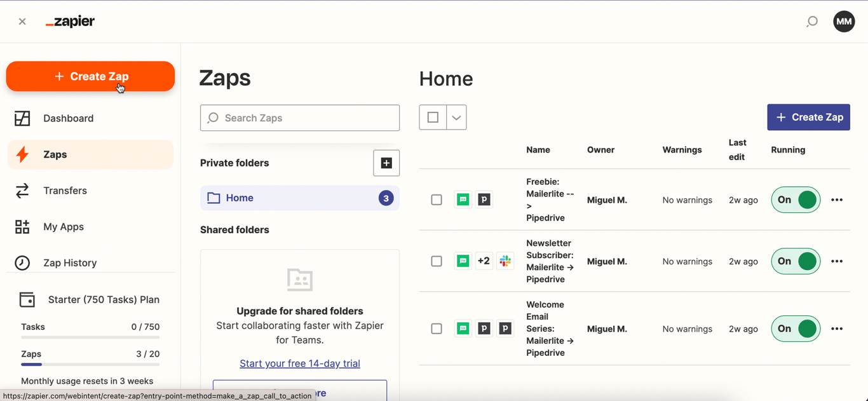Screen dimensions: 868x401
Task: Click the +2 apps badge
Action: (484, 261)
